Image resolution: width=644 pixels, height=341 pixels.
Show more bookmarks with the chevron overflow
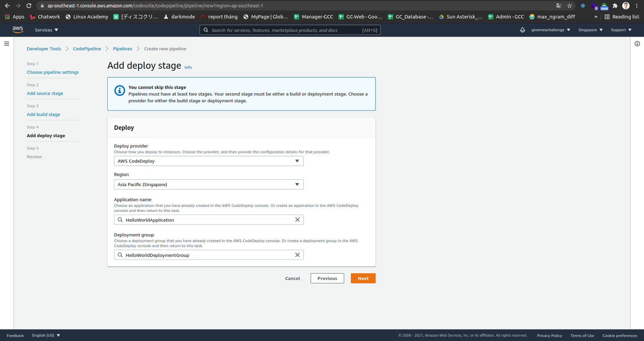click(596, 17)
